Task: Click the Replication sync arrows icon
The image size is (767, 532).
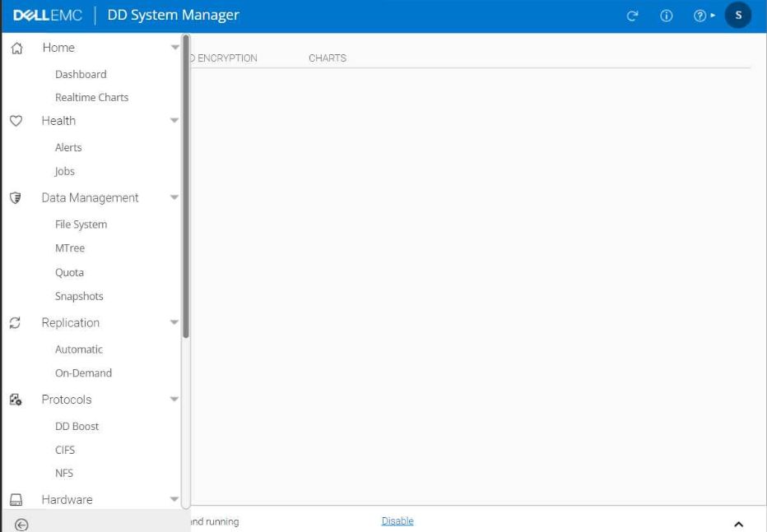Action: coord(15,323)
